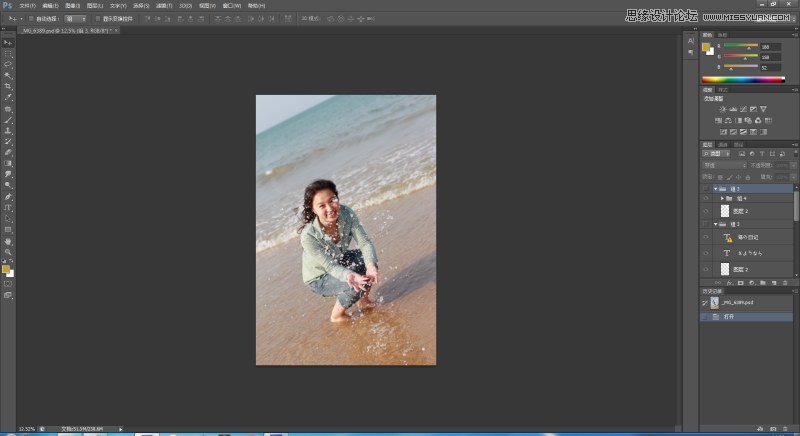Toggle the Show Transform Controls checkbox
This screenshot has height=436, width=800.
[99, 18]
